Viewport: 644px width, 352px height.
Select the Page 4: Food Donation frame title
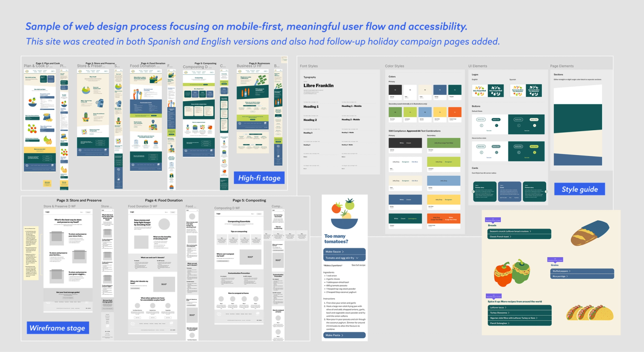click(164, 200)
